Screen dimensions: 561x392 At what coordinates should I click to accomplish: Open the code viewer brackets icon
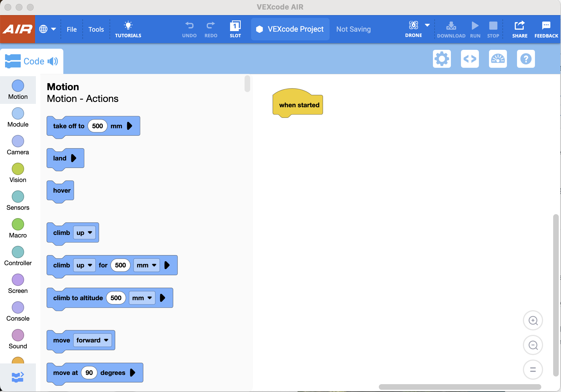(470, 59)
